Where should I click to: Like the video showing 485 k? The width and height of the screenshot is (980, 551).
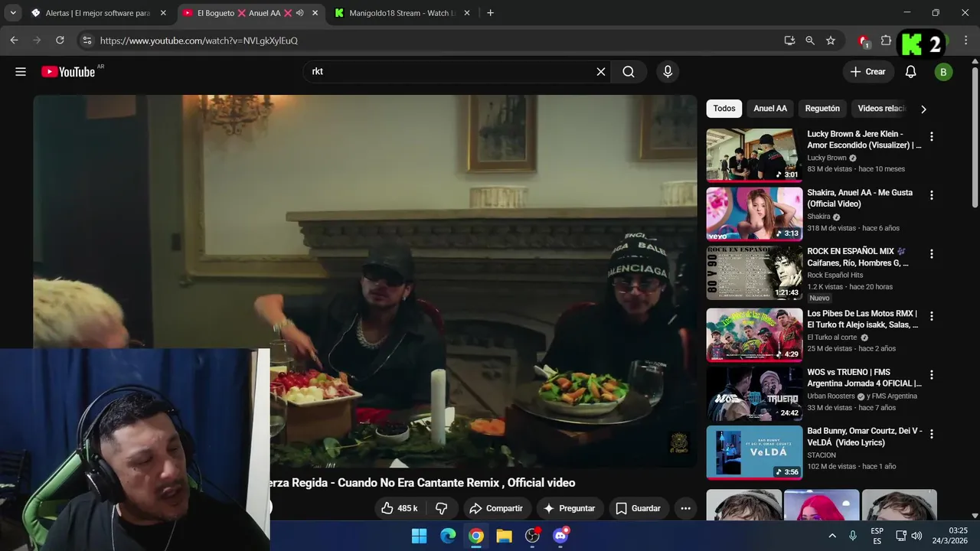tap(399, 508)
